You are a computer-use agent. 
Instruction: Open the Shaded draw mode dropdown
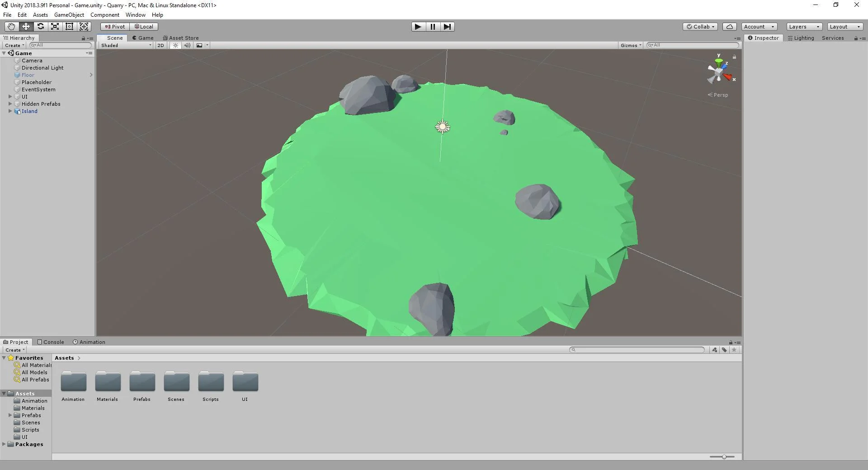pyautogui.click(x=126, y=45)
